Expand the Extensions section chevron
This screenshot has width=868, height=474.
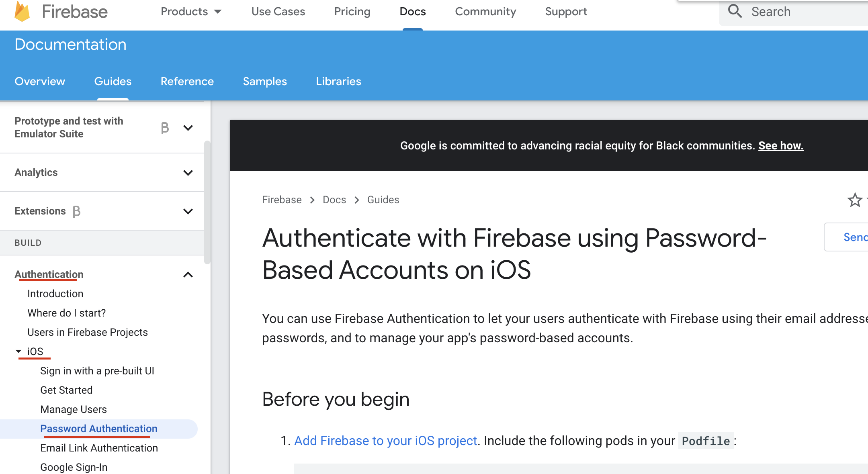pyautogui.click(x=188, y=211)
